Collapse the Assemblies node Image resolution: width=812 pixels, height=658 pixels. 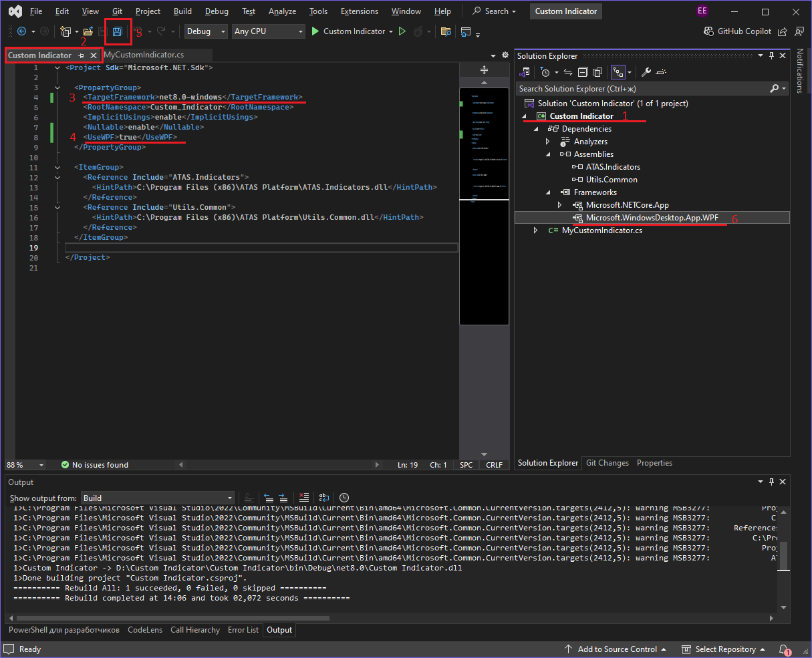549,154
